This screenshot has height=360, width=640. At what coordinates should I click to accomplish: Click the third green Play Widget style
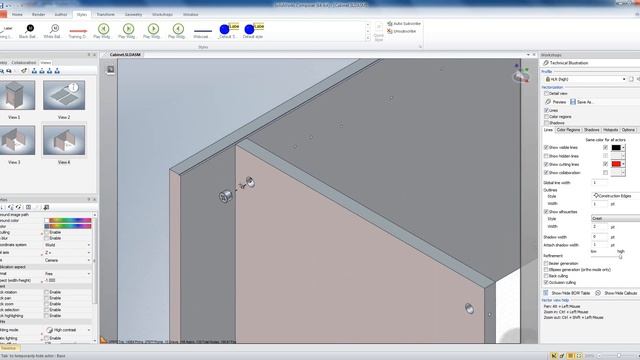153,31
